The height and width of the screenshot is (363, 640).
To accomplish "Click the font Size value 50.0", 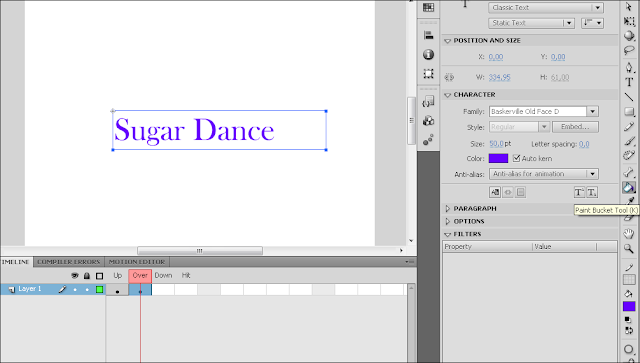I will [x=496, y=144].
